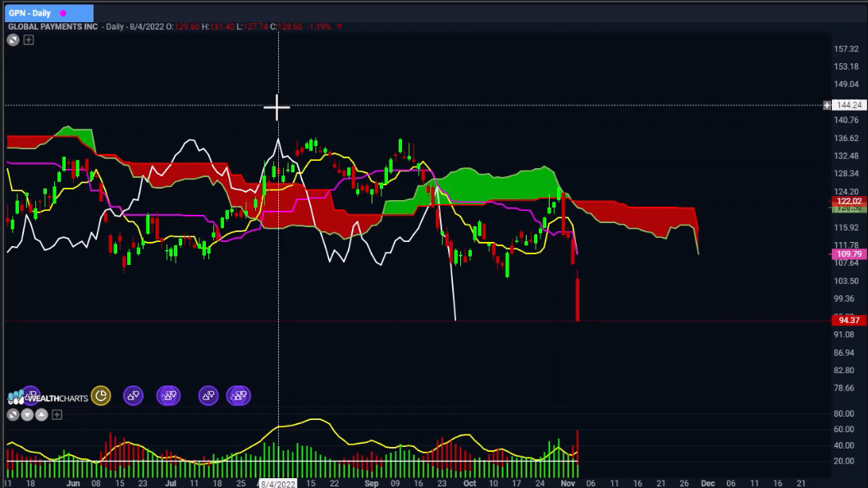Click the plus icon beside the 144.24 price
The width and height of the screenshot is (868, 488).
point(827,105)
